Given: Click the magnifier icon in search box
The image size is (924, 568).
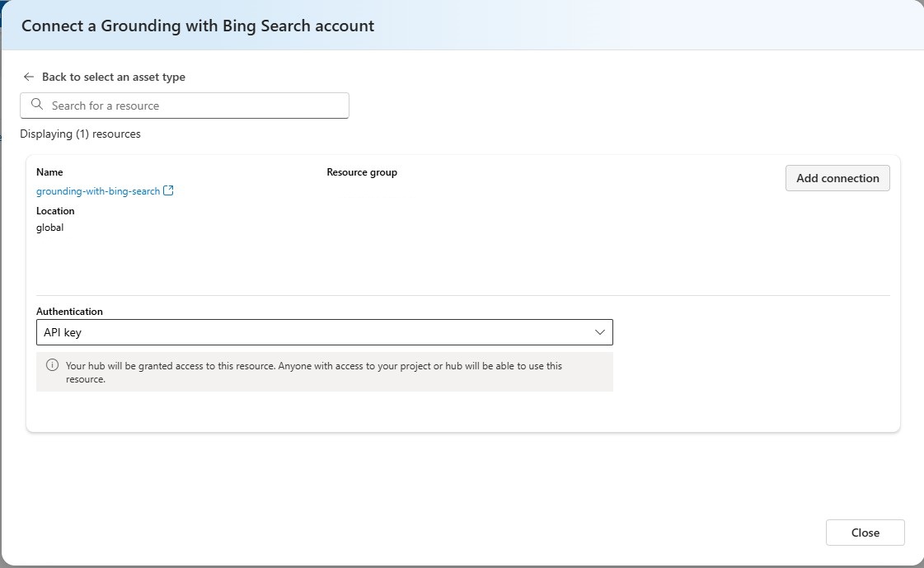Looking at the screenshot, I should pos(36,105).
